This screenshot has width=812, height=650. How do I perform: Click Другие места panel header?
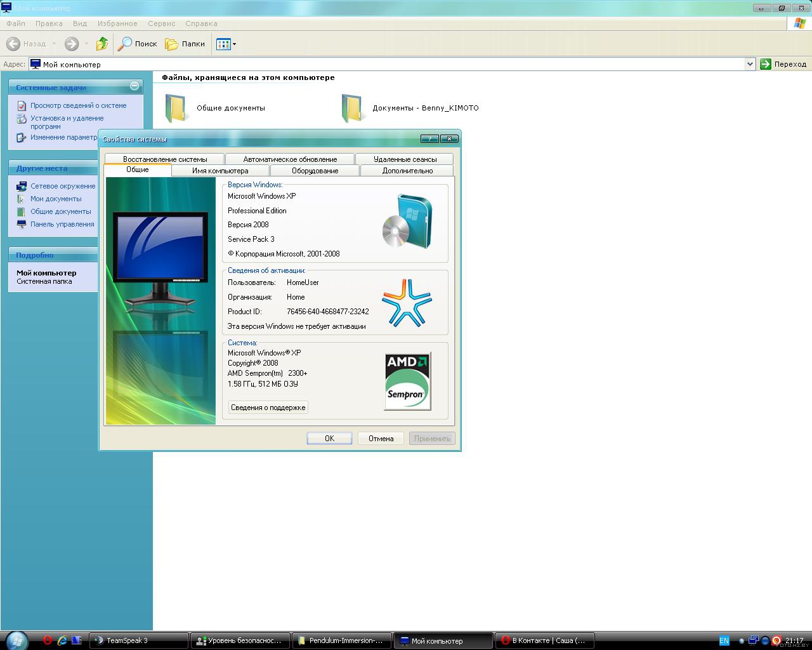(x=53, y=168)
